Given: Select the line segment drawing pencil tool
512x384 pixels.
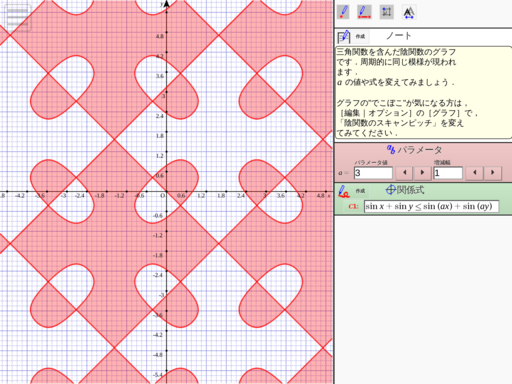Looking at the screenshot, I should [x=364, y=12].
